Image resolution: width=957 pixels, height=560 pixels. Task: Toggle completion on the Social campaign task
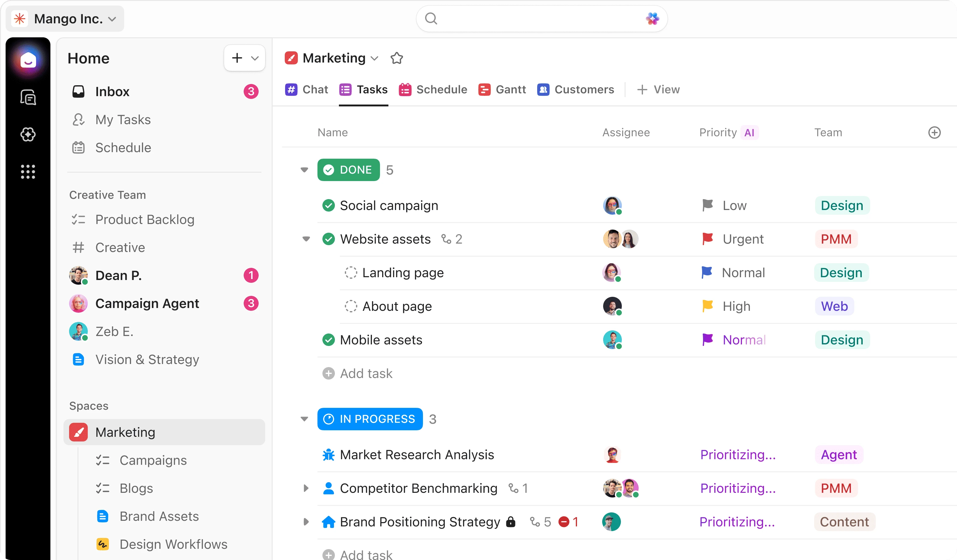click(329, 205)
